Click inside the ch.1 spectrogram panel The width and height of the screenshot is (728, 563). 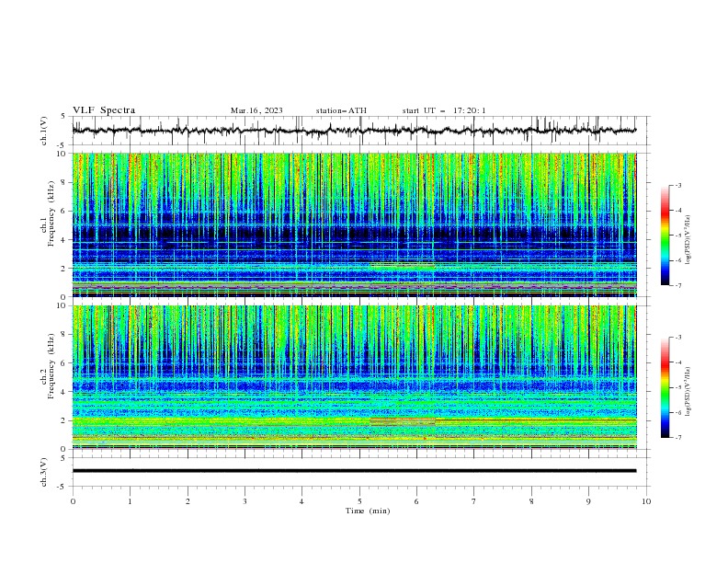pos(354,224)
